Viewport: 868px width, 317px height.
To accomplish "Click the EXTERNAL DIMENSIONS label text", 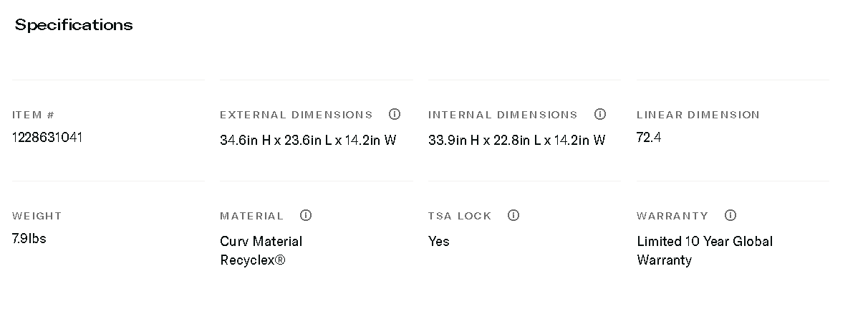I will tap(296, 115).
